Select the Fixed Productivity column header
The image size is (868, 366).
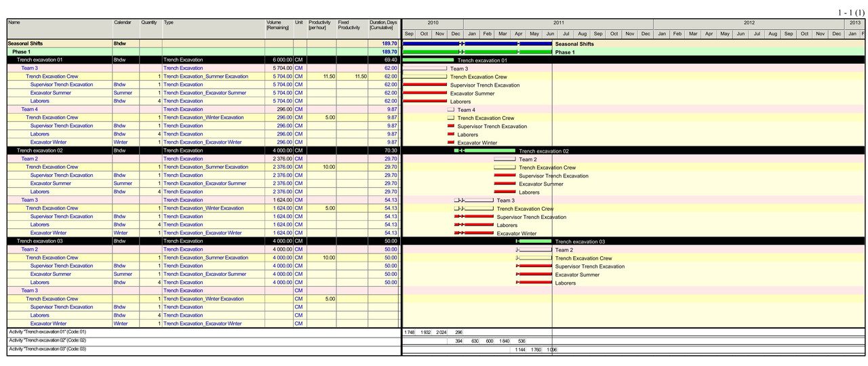pyautogui.click(x=353, y=29)
